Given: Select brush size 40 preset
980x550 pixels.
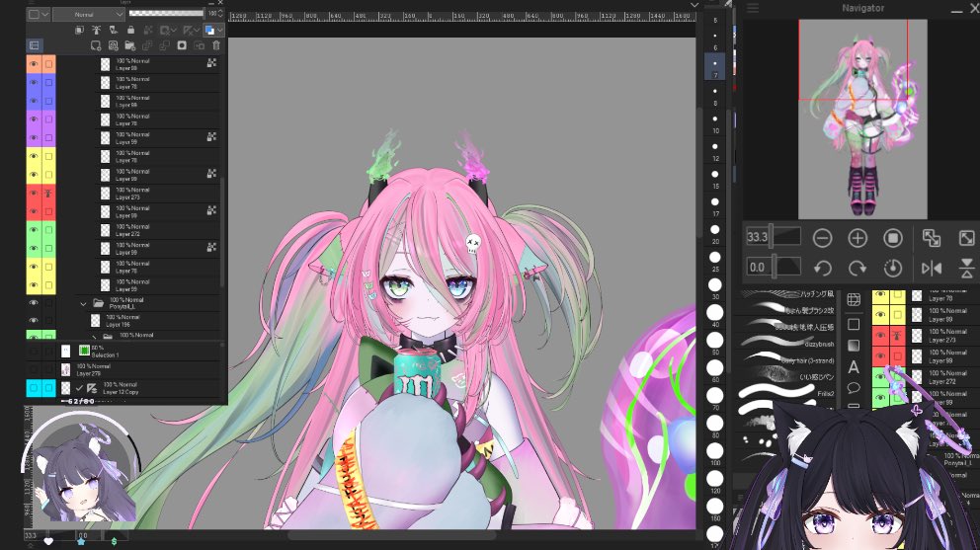Looking at the screenshot, I should pyautogui.click(x=715, y=312).
